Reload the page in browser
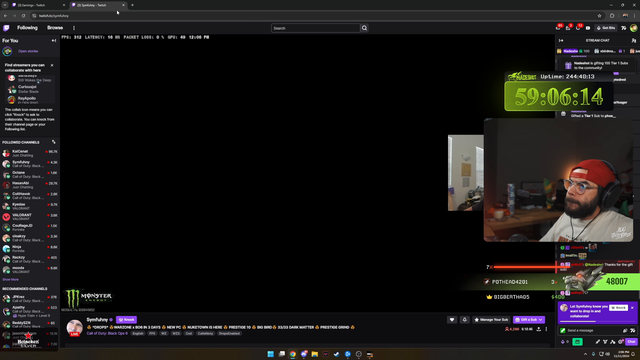 click(x=23, y=16)
